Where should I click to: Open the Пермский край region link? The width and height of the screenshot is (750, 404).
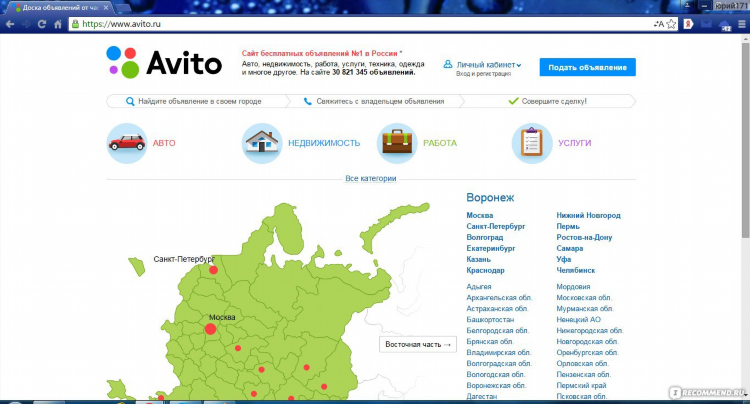[581, 385]
